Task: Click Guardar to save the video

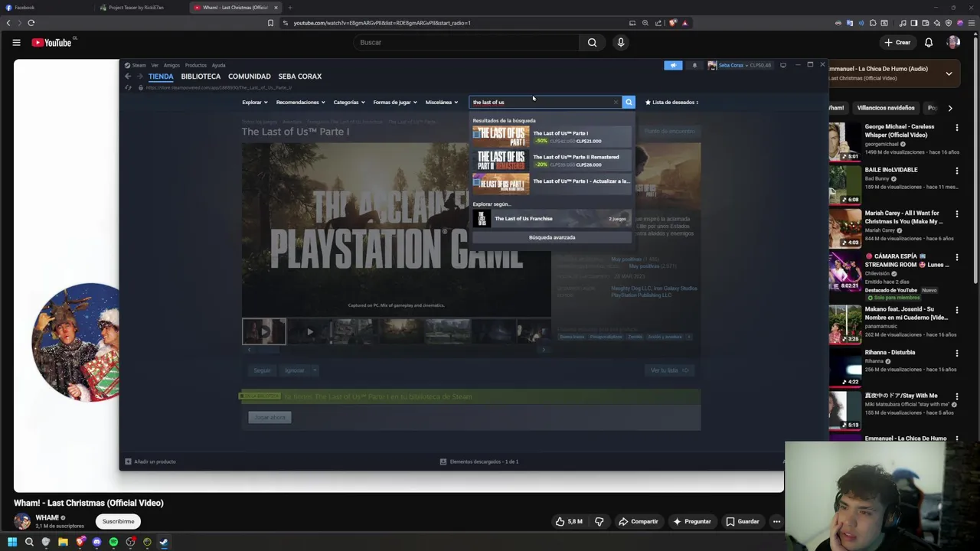Action: (743, 521)
